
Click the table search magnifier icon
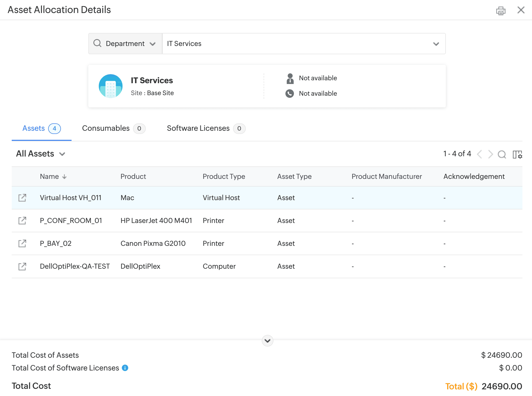click(502, 154)
